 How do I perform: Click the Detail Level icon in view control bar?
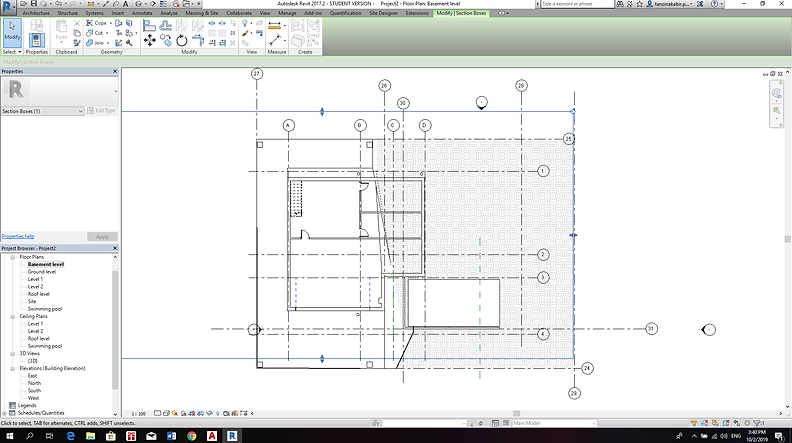(158, 413)
